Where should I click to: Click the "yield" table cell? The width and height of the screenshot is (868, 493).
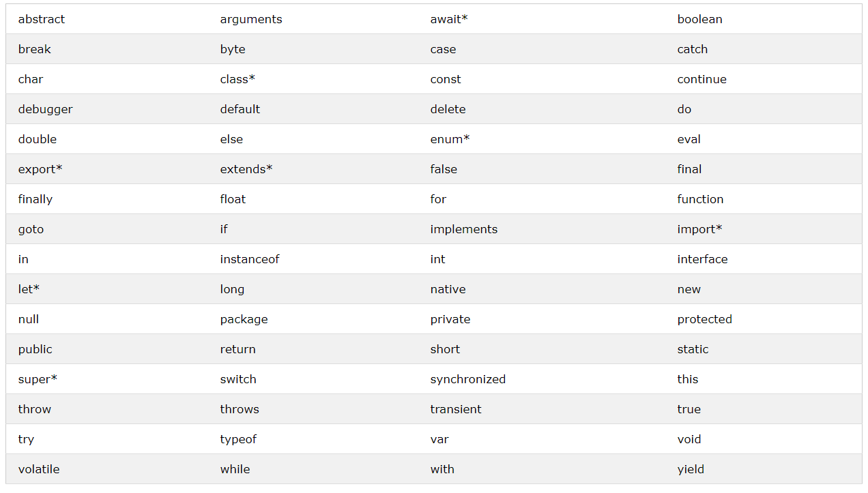[691, 469]
